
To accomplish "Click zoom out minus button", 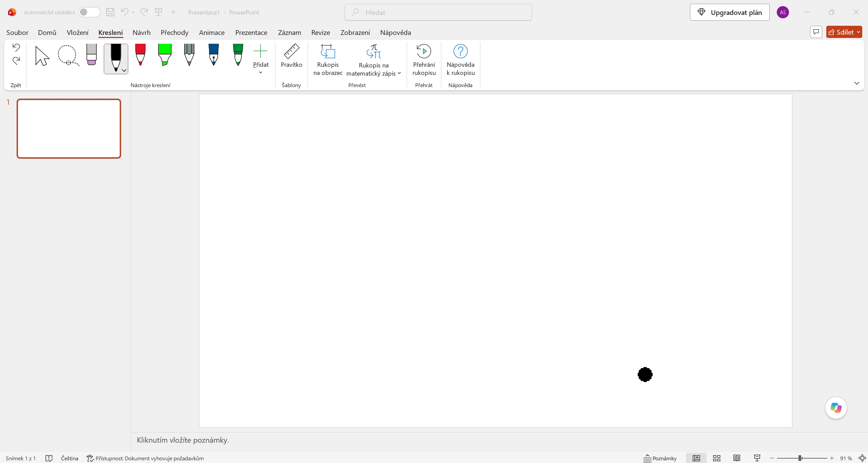I will 772,458.
